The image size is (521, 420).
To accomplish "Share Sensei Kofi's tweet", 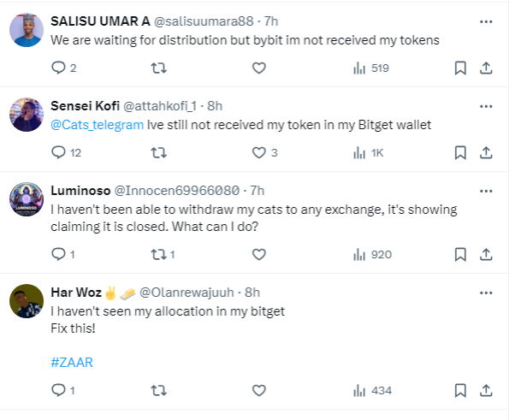I will click(x=486, y=152).
